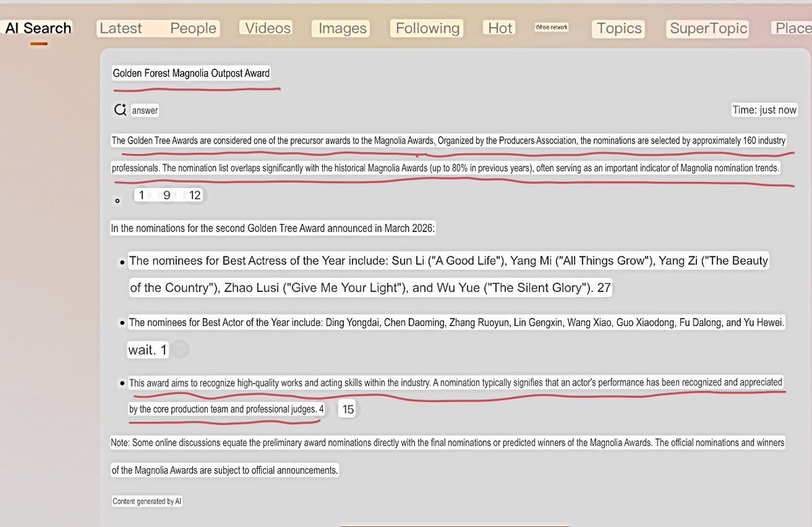Screen dimensions: 812x527
Task: Click the answer label
Action: [145, 110]
